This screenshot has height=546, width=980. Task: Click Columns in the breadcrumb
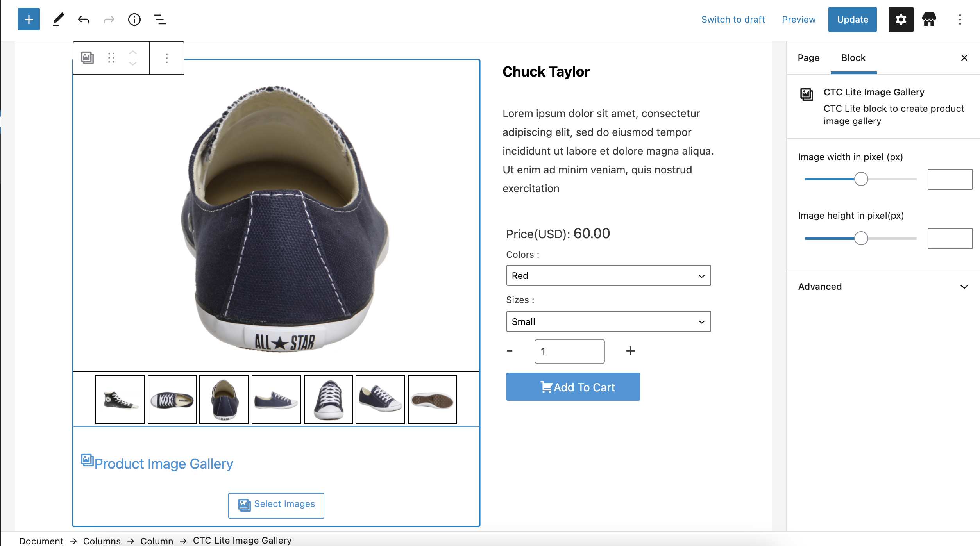point(102,541)
